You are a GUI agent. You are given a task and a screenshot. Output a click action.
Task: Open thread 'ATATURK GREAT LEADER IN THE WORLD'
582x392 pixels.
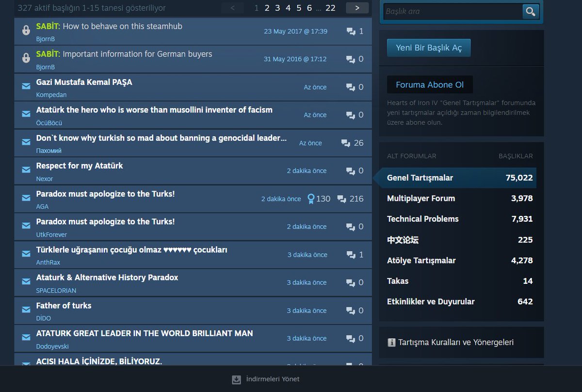145,333
